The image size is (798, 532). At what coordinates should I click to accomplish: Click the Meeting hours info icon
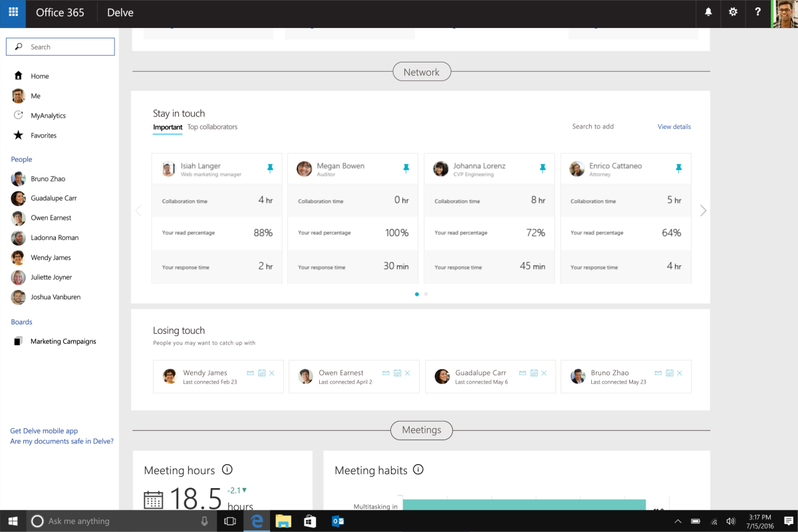(227, 469)
